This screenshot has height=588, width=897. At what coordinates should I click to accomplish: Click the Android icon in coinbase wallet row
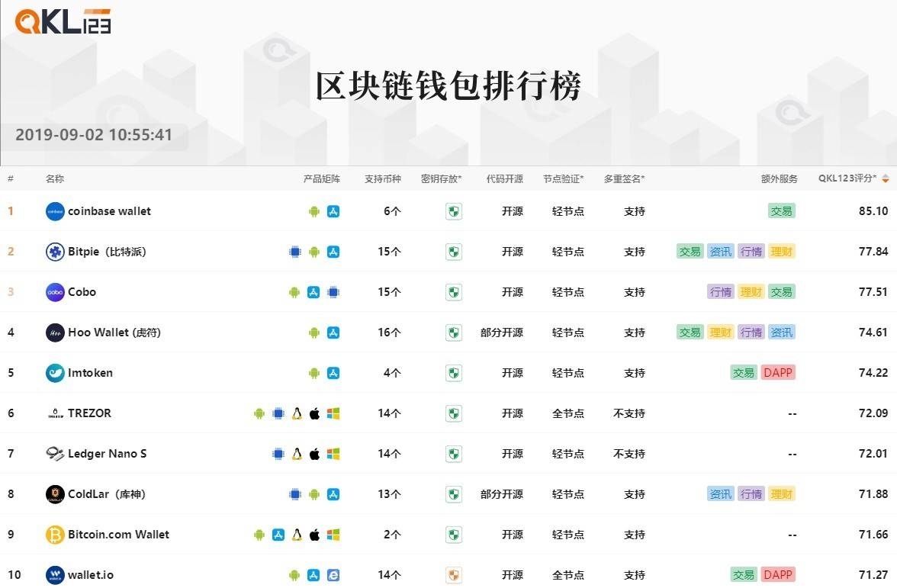click(x=314, y=212)
